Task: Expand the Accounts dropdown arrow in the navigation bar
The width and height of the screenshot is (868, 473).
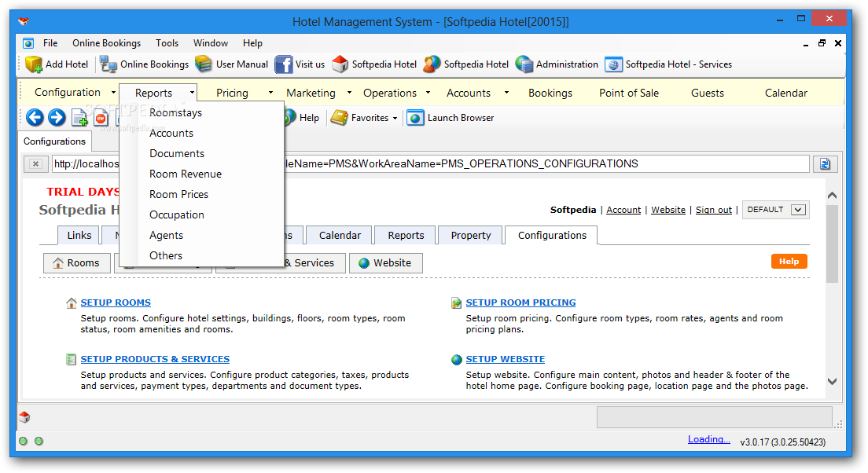Action: (x=506, y=93)
